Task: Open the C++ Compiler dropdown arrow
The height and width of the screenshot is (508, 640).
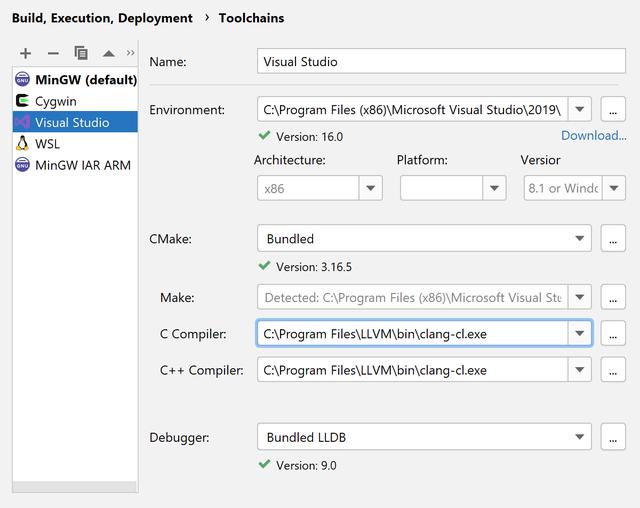Action: point(579,370)
